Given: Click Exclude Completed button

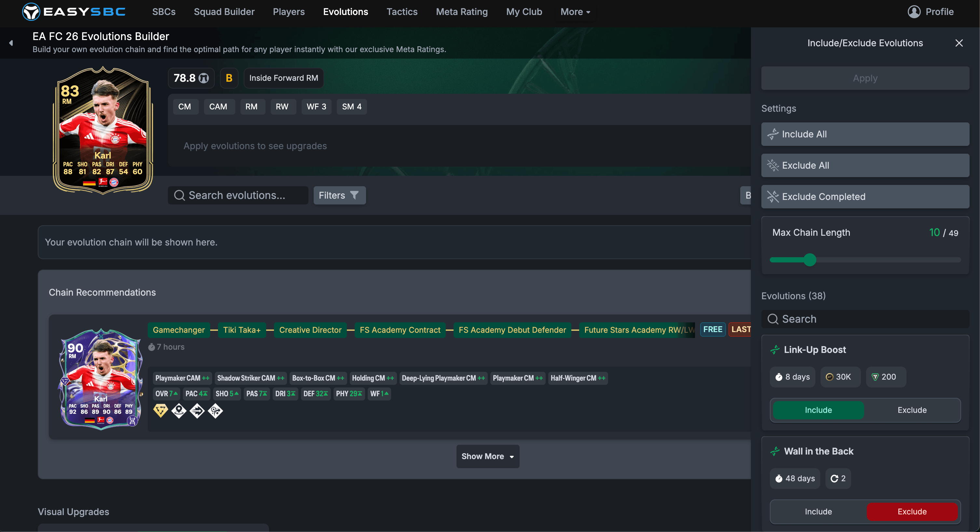Looking at the screenshot, I should coord(865,197).
